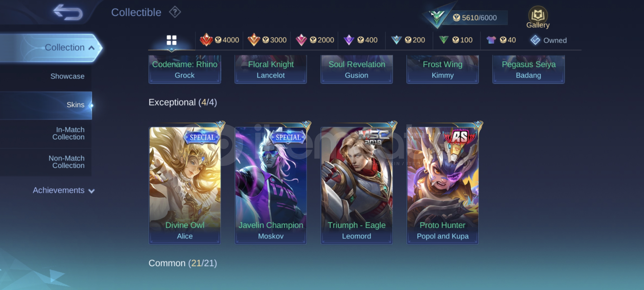
Task: Open the Collectible help question-mark icon
Action: click(175, 12)
